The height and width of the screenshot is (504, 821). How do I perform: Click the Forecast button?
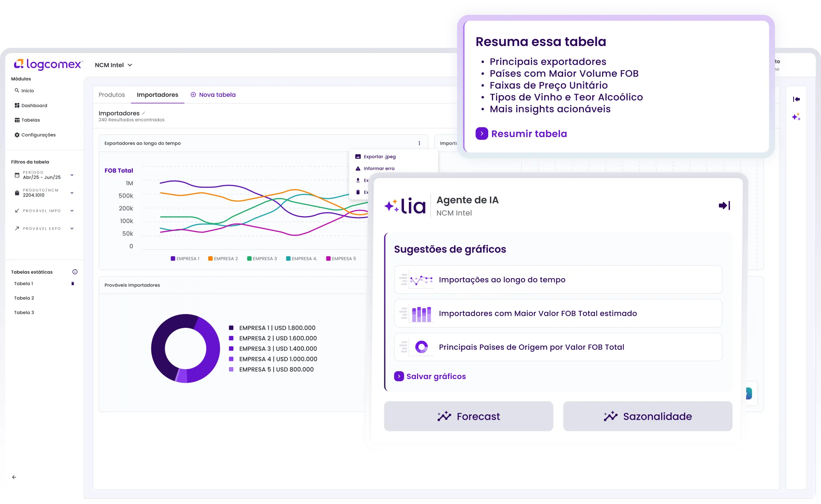(468, 416)
